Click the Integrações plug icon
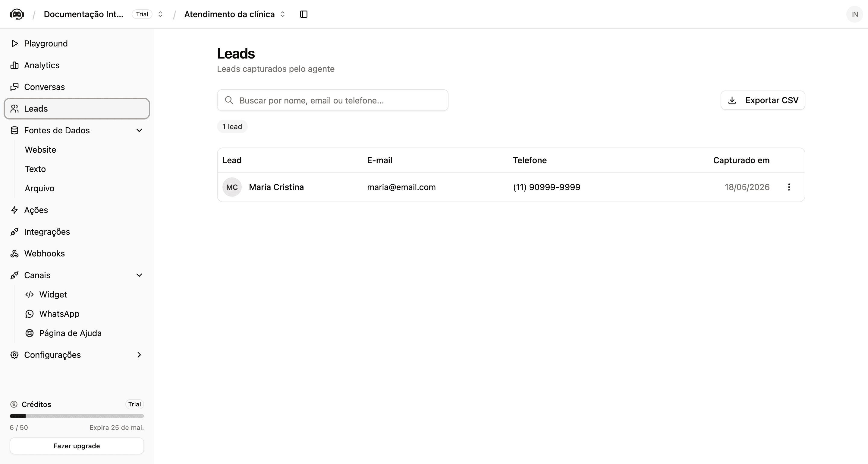 point(14,232)
